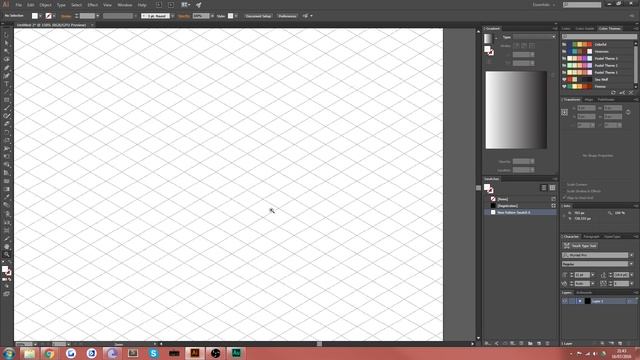This screenshot has width=640, height=360.
Task: Select the Zoom tool
Action: [6, 255]
